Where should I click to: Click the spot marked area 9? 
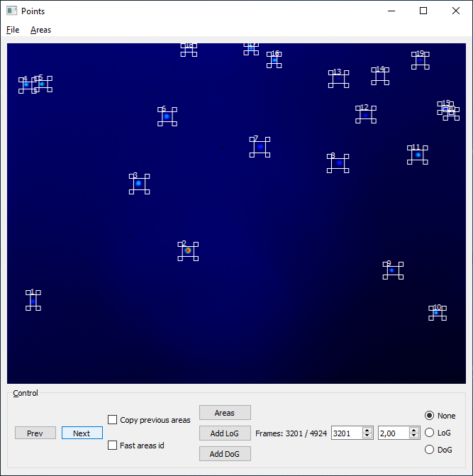(391, 270)
